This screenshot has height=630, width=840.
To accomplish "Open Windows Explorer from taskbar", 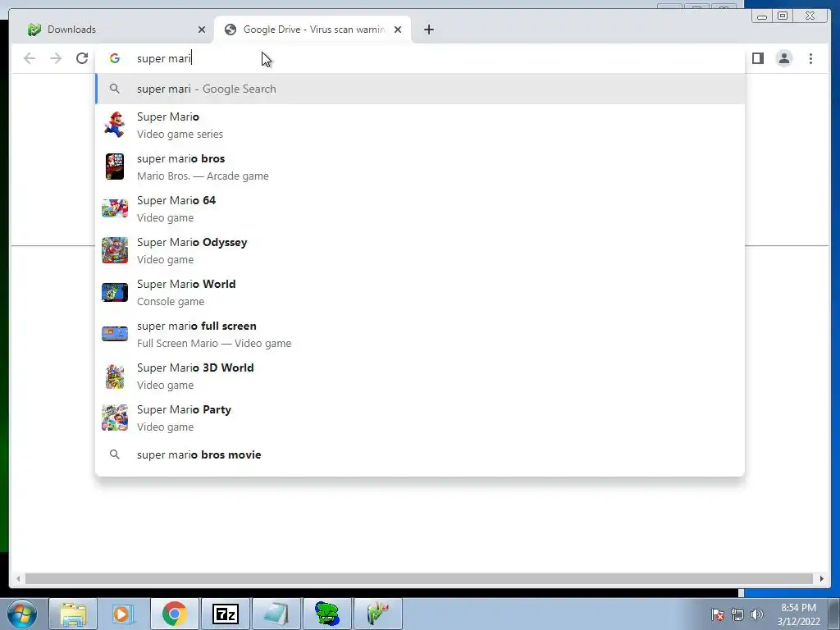I will [73, 614].
